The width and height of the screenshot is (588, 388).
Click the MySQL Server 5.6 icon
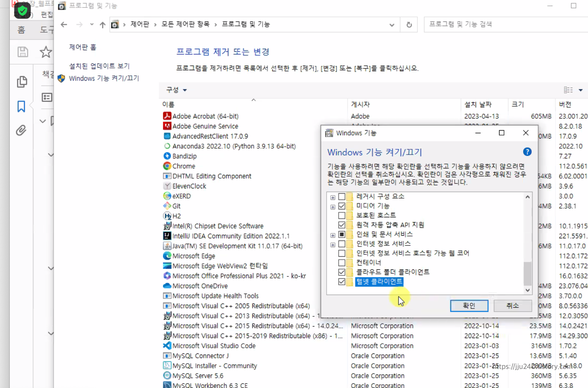[x=167, y=376]
